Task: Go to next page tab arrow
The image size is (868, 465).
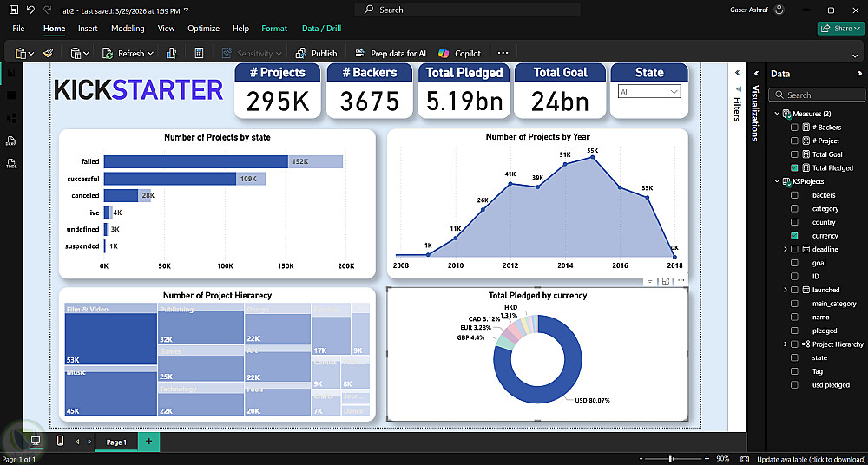Action: point(88,442)
